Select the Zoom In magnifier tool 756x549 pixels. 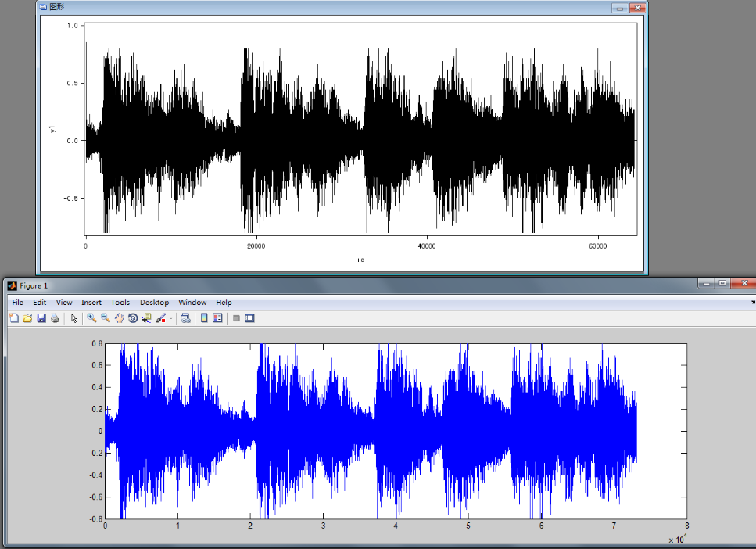(91, 318)
